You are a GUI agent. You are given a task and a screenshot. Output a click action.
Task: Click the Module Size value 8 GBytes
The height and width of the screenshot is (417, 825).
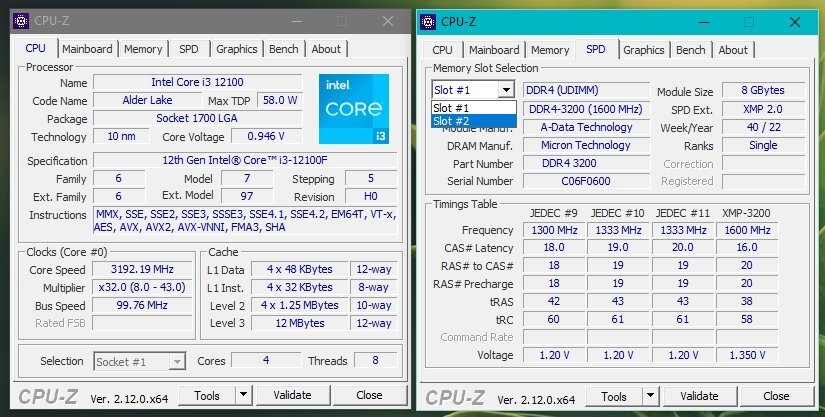[x=763, y=90]
